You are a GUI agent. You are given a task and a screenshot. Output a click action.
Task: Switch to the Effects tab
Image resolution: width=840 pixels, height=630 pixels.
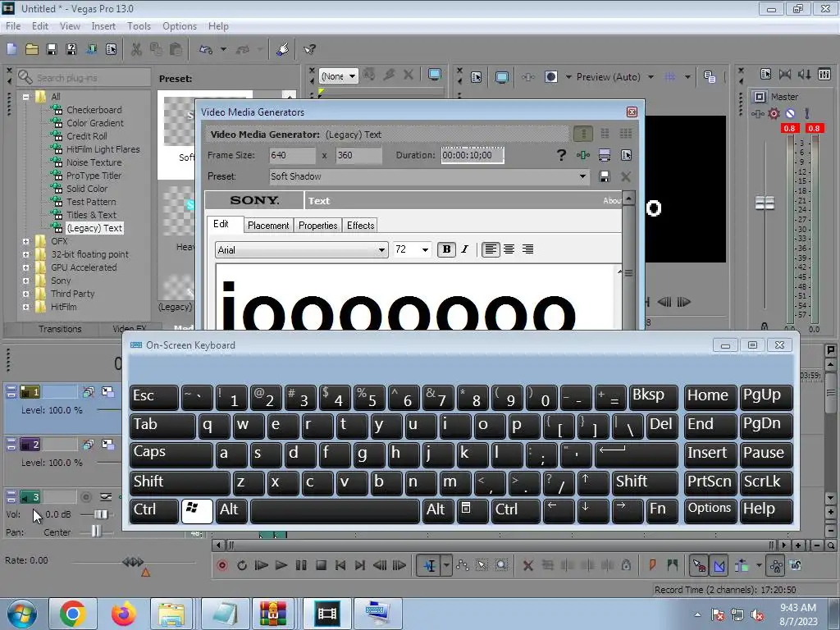(x=360, y=226)
